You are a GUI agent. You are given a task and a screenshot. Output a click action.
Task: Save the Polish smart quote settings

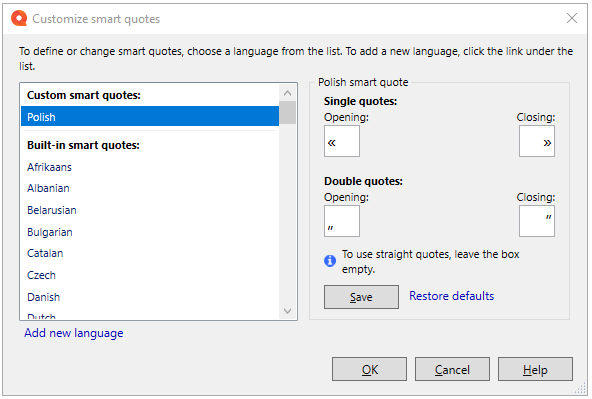click(361, 297)
